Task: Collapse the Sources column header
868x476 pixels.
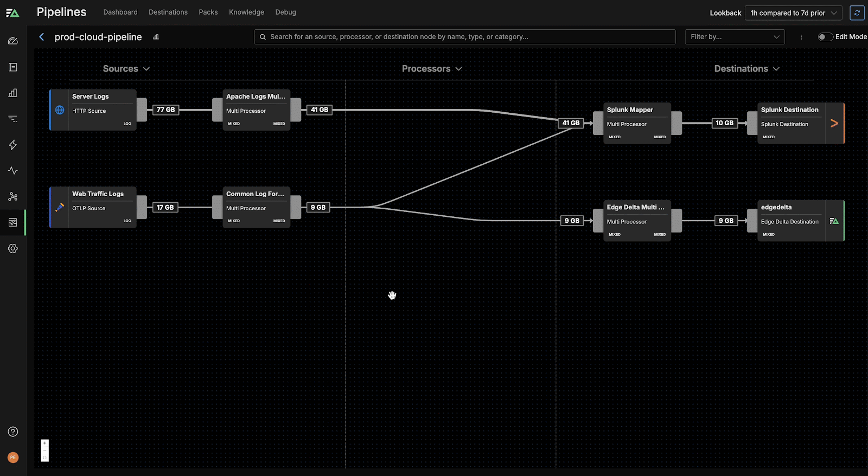Action: 126,69
